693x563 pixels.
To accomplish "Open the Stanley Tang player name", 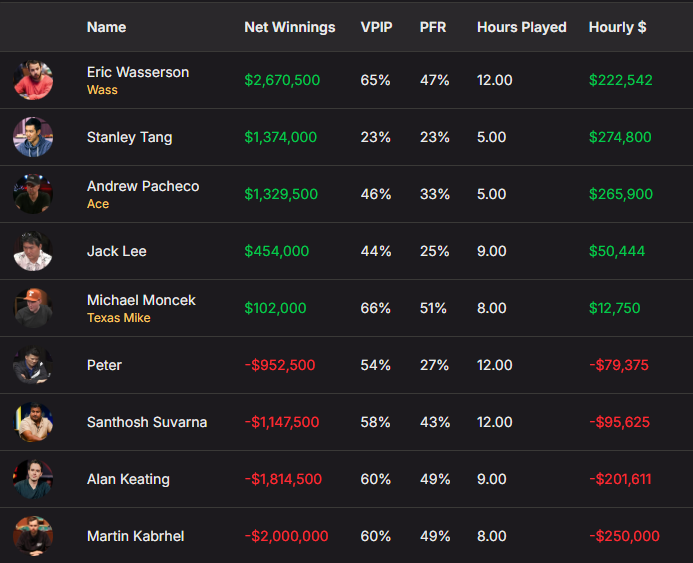I will [129, 137].
